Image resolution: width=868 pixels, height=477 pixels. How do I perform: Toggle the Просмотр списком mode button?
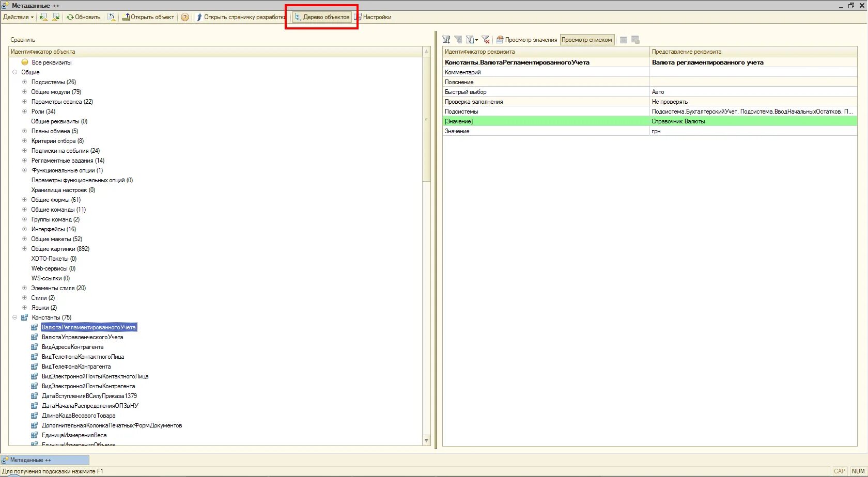click(587, 40)
